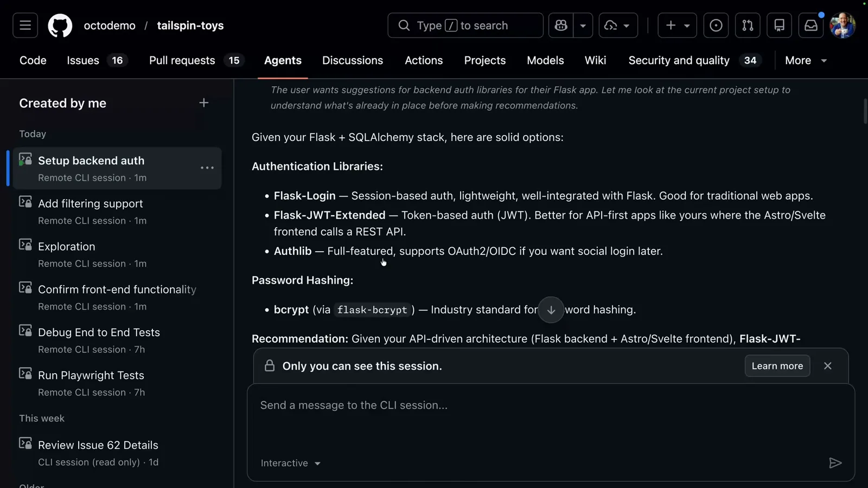Screen dimensions: 868x488
Task: Click the Issues count badge 16
Action: (117, 60)
